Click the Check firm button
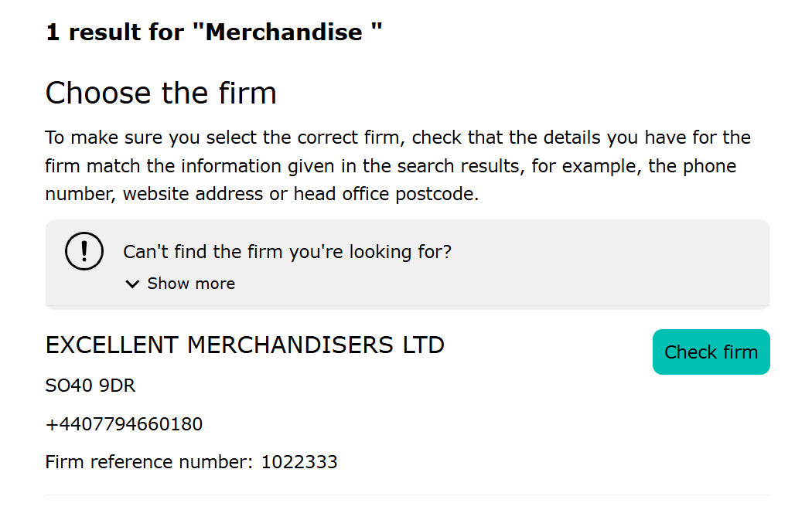 711,352
